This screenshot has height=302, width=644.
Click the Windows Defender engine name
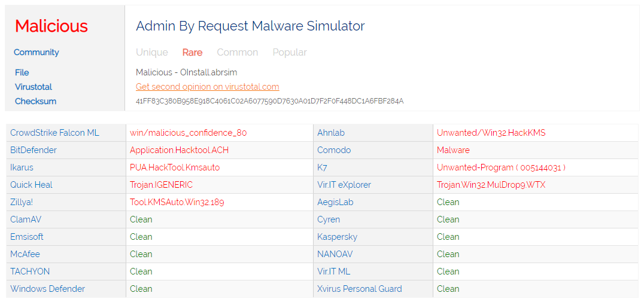(x=47, y=289)
